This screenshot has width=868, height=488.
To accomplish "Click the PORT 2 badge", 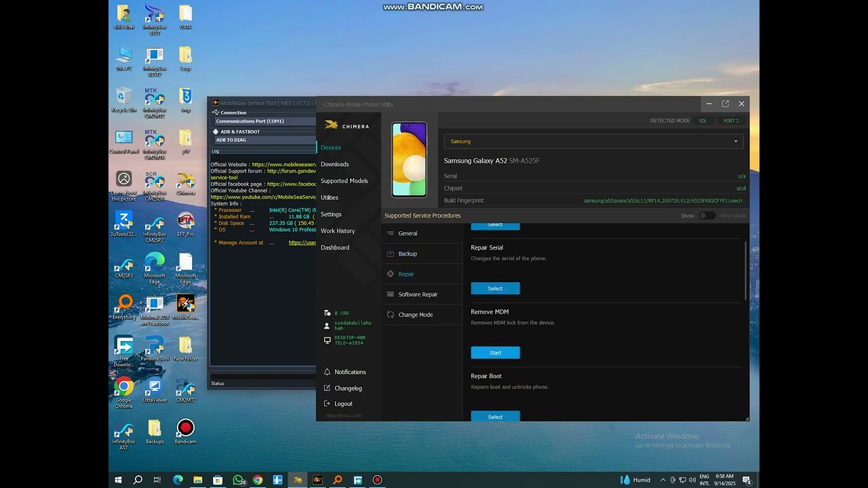I will pyautogui.click(x=731, y=121).
